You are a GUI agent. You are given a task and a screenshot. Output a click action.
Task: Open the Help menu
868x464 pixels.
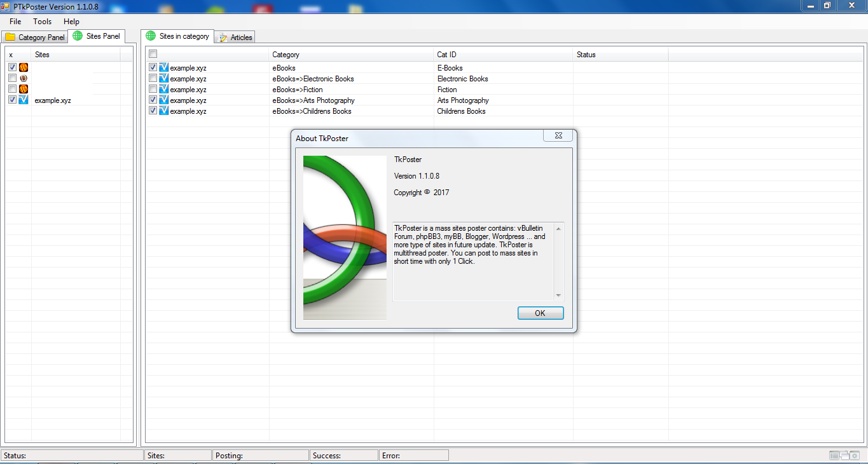[x=71, y=22]
